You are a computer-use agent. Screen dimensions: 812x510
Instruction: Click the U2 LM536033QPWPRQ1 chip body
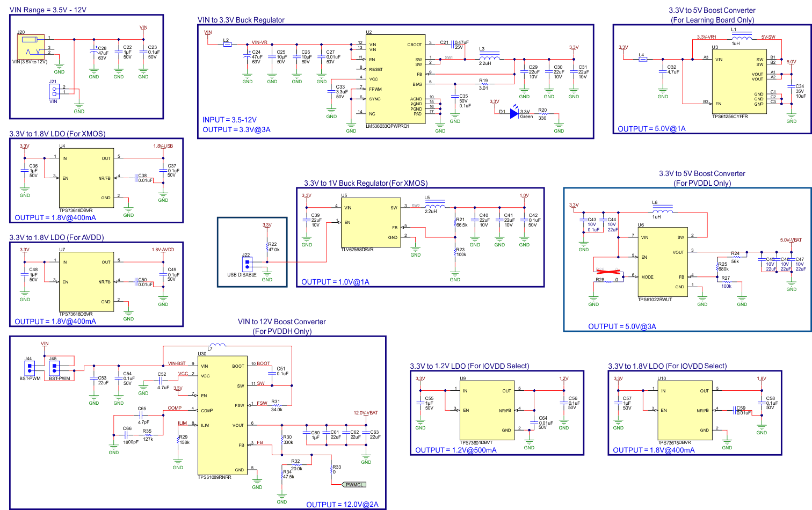[x=395, y=79]
